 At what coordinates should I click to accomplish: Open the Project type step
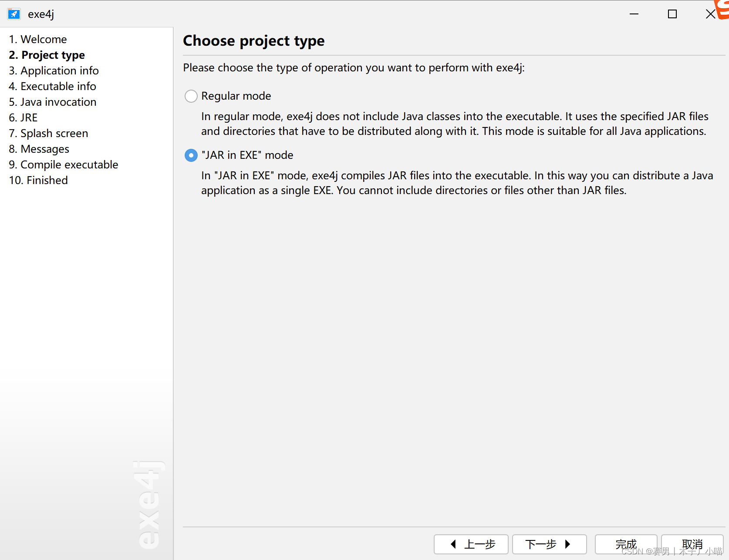[47, 55]
